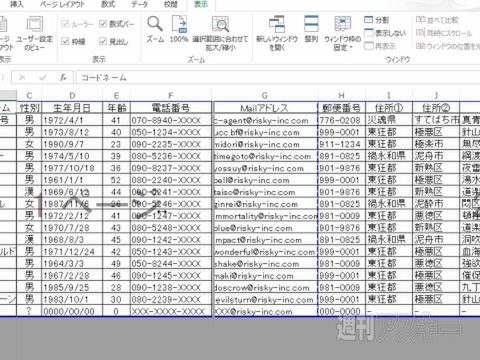Switch to the データ tab
Viewport: 480px width, 360px height.
[139, 4]
